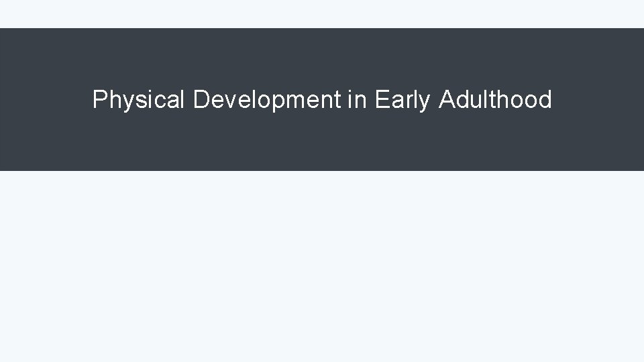Click the word "in" in the title
Image resolution: width=644 pixels, height=362 pixels.
(x=358, y=100)
